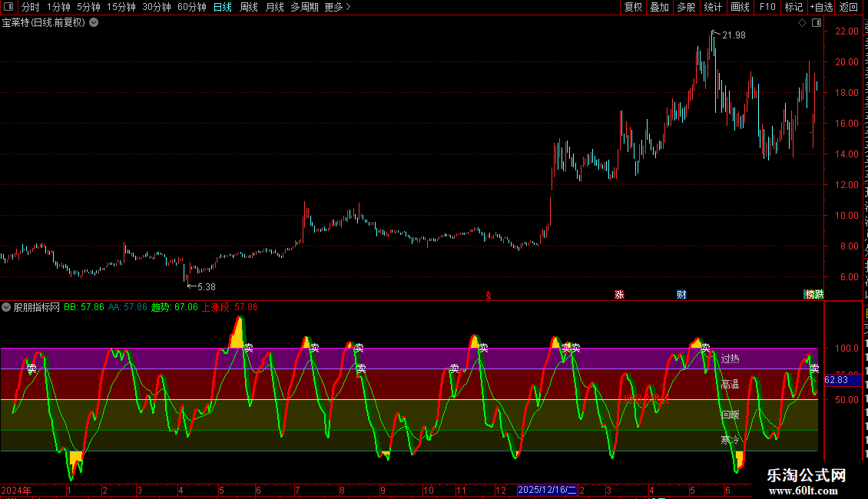Toggle the right sidebar panel icon
This screenshot has height=499, width=868.
(817, 23)
